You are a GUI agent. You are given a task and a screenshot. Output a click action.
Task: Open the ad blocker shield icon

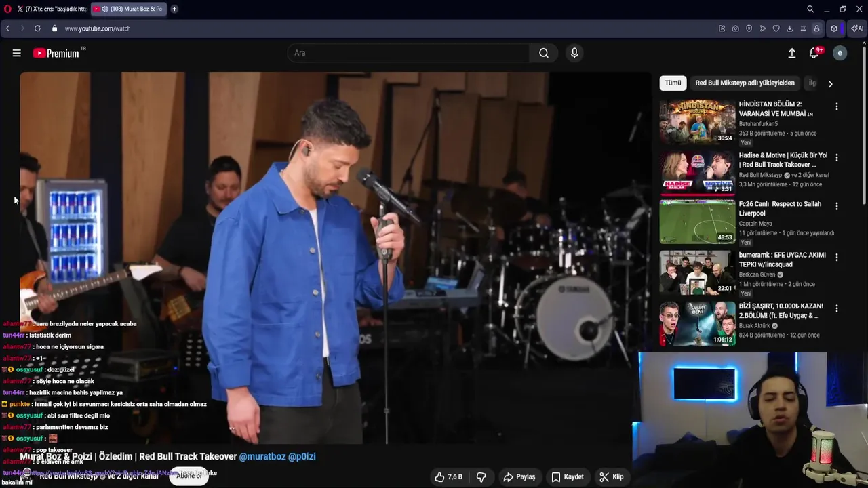point(749,28)
